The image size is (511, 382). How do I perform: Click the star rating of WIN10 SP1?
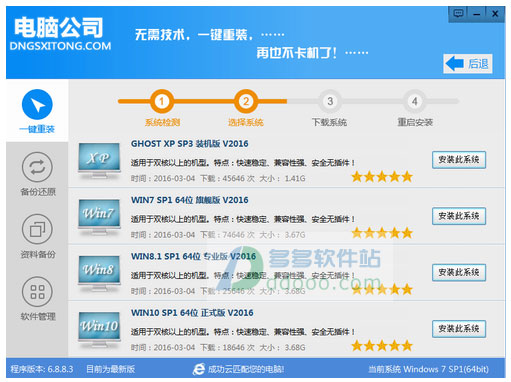tap(382, 346)
